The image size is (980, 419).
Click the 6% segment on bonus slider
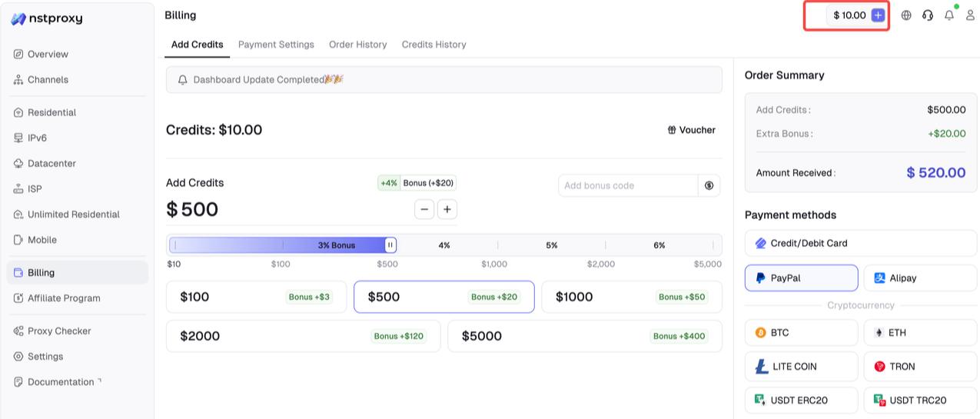point(659,245)
